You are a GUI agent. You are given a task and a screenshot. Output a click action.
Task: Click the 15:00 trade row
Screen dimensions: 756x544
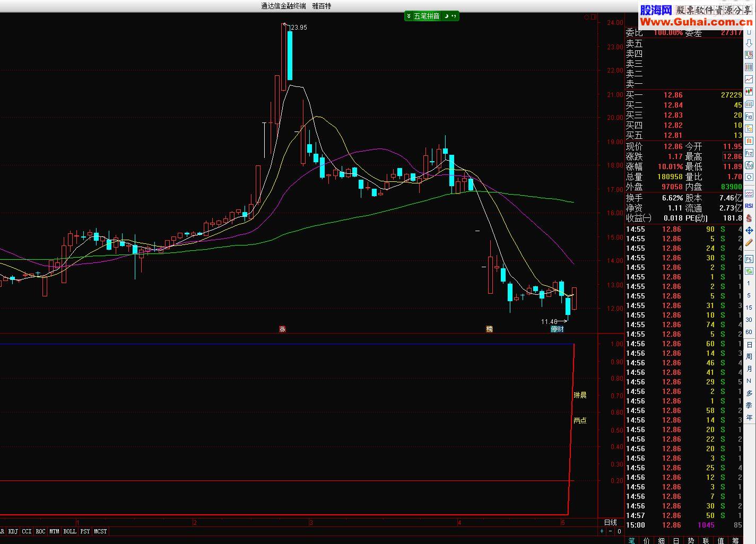click(x=684, y=525)
